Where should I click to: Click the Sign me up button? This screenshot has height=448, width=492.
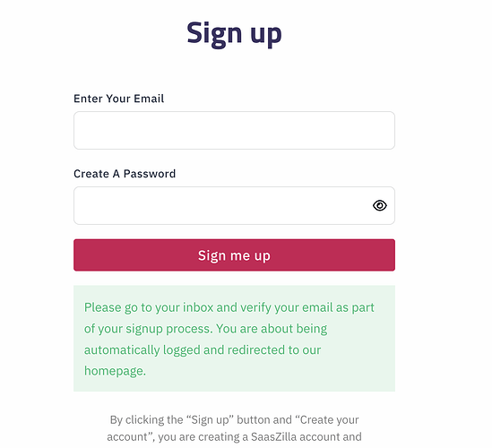point(234,255)
